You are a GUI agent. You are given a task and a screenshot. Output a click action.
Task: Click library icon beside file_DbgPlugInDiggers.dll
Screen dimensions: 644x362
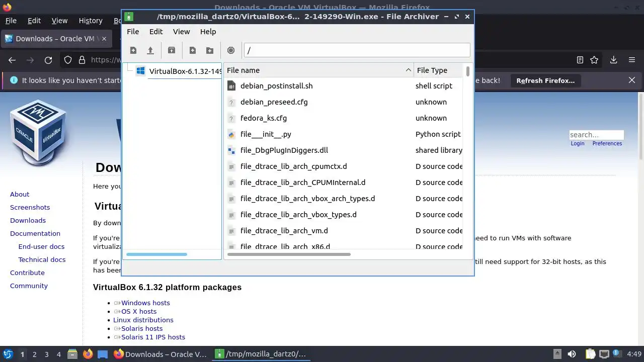tap(231, 150)
